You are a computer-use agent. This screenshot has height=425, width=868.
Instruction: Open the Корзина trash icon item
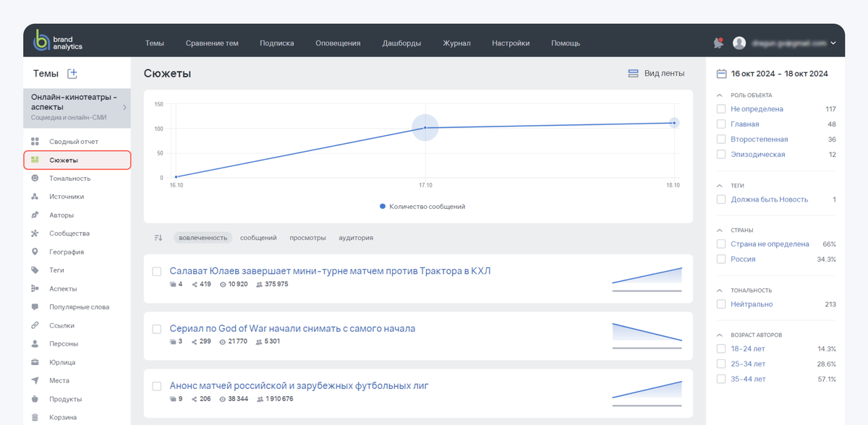coord(35,417)
